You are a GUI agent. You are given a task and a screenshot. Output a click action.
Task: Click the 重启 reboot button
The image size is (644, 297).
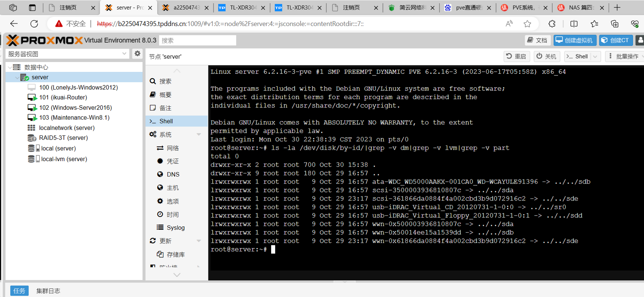pos(516,57)
